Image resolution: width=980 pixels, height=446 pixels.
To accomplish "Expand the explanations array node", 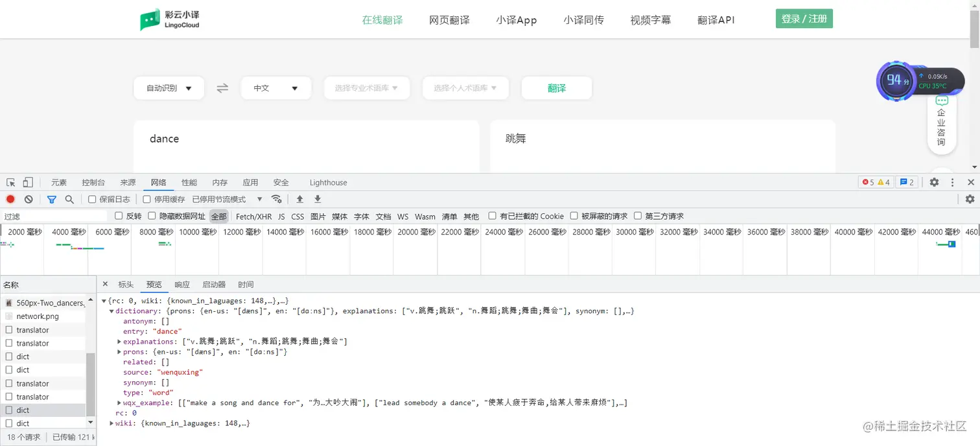I will pos(119,342).
